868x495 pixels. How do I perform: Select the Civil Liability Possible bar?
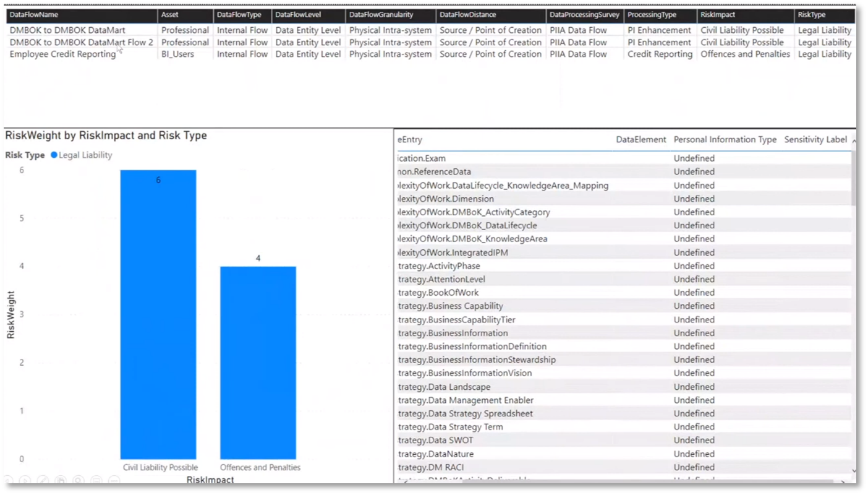pos(158,314)
